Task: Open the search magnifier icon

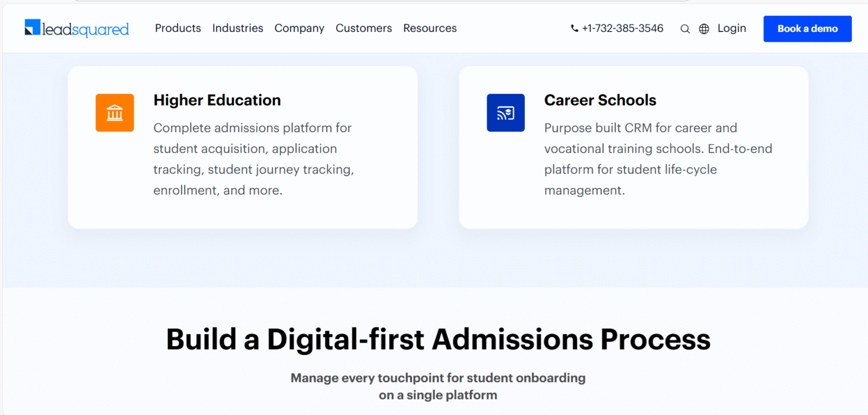Action: [x=685, y=29]
